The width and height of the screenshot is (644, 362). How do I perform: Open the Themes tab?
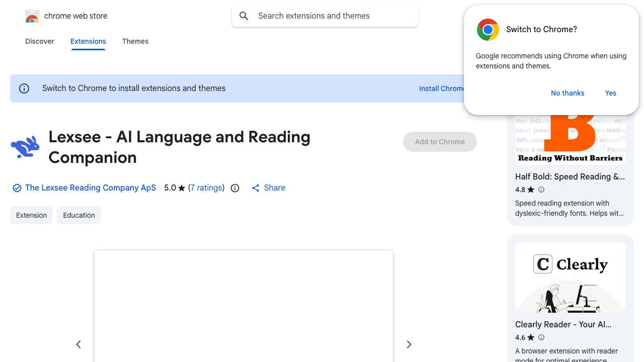135,41
